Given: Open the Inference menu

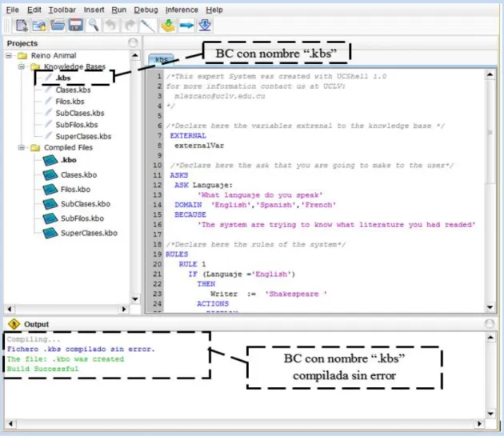Looking at the screenshot, I should [182, 10].
